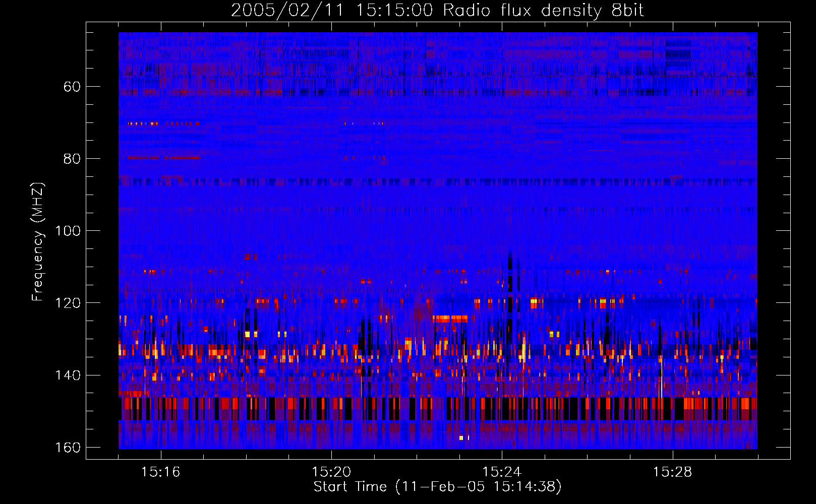Click the "Frequency (MHZ)" axis label
The height and width of the screenshot is (504, 816).
[38, 242]
